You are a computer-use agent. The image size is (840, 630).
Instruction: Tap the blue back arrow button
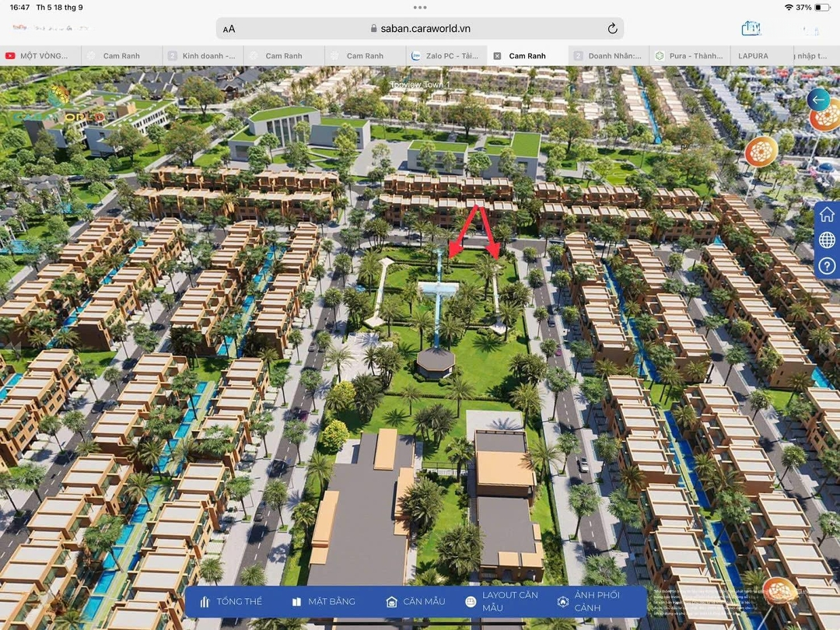818,100
